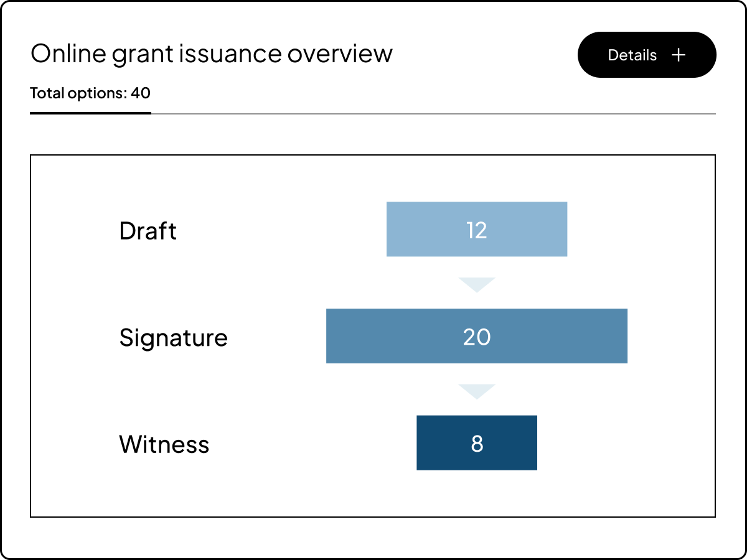This screenshot has height=560, width=747.
Task: Click the value 20 inside the Signature bar
Action: click(x=477, y=337)
